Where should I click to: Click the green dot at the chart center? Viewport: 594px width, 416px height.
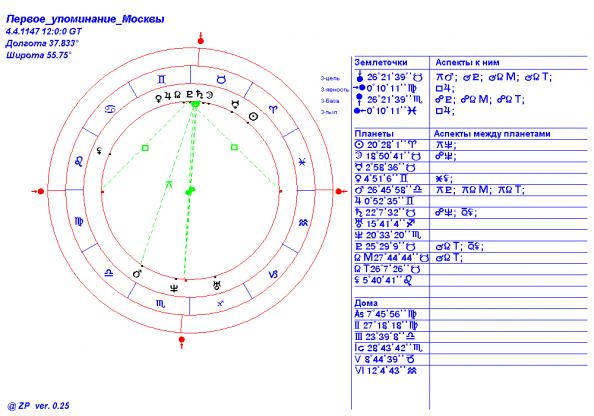[x=190, y=191]
